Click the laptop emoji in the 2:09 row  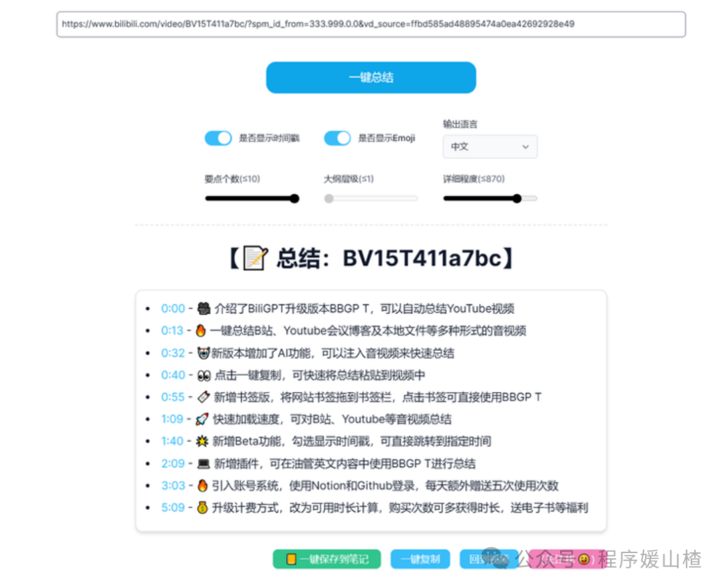point(203,464)
